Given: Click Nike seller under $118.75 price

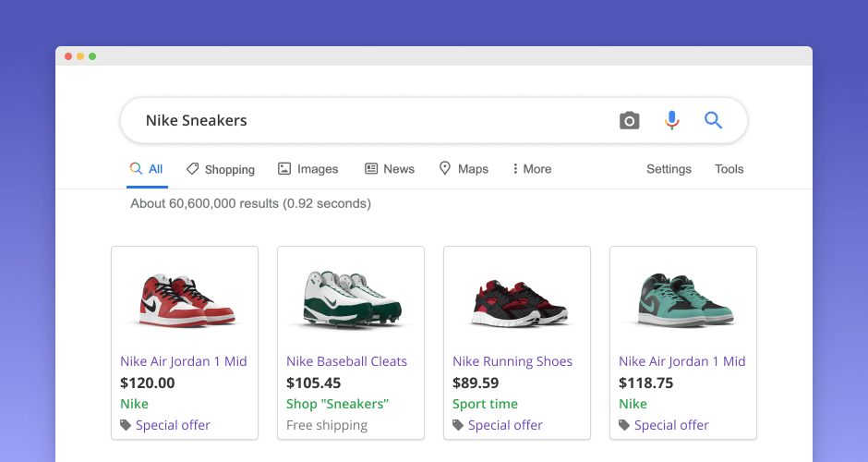Looking at the screenshot, I should (x=633, y=404).
